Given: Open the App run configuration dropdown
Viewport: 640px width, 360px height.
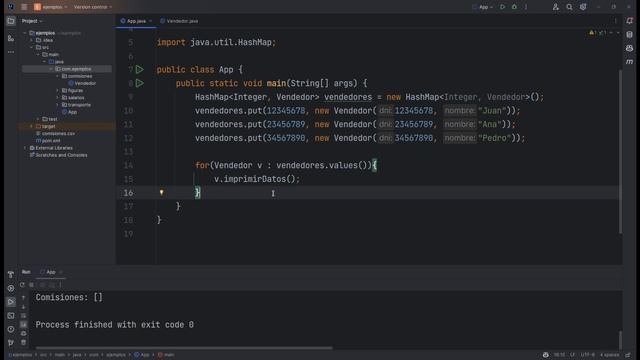Looking at the screenshot, I should 483,7.
